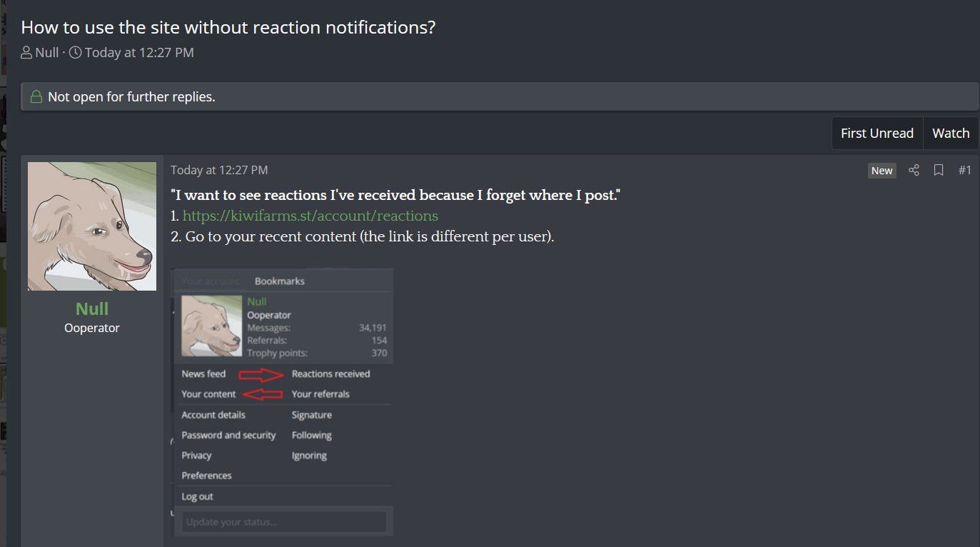The image size is (980, 547).
Task: Click the clock icon next to the thread date
Action: [x=75, y=52]
